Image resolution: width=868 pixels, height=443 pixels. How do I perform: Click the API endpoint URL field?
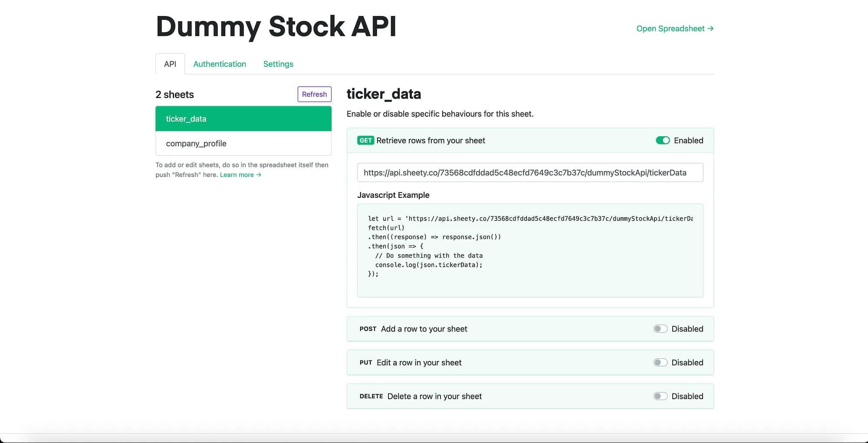530,172
